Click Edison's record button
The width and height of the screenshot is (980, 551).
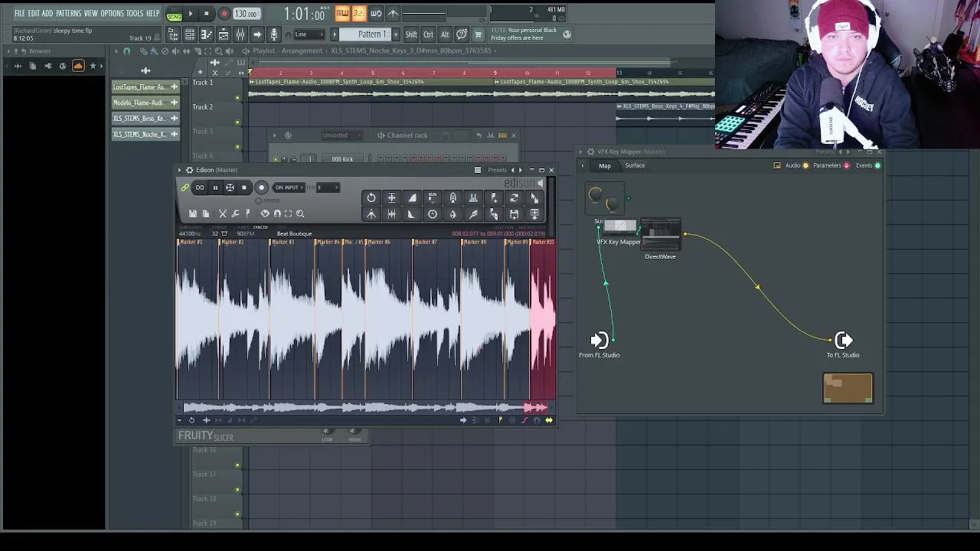coord(262,187)
